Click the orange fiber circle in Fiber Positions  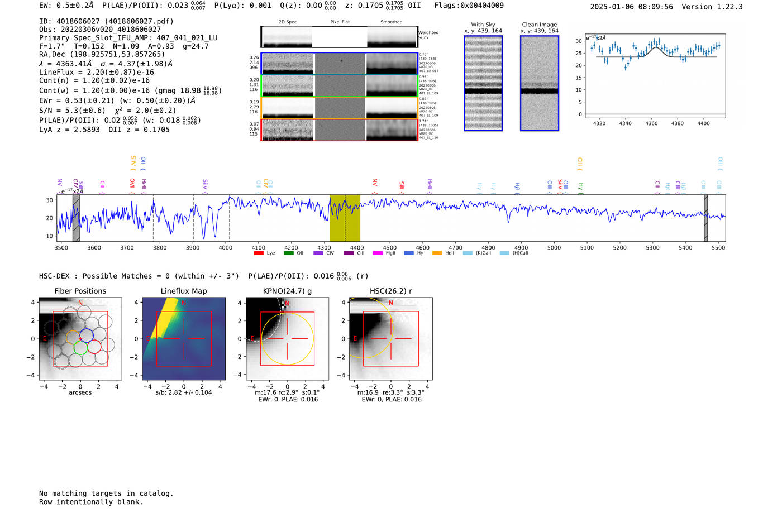[x=73, y=338]
